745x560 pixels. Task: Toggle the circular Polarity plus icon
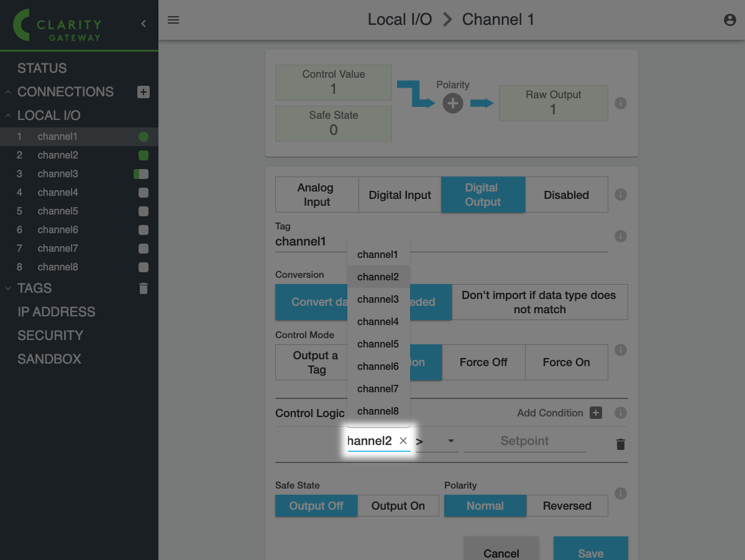pyautogui.click(x=452, y=104)
